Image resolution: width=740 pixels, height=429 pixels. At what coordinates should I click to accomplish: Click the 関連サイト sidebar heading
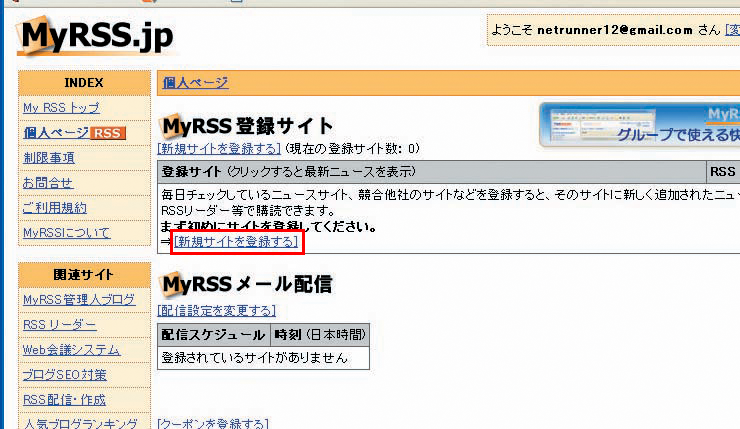(x=84, y=275)
